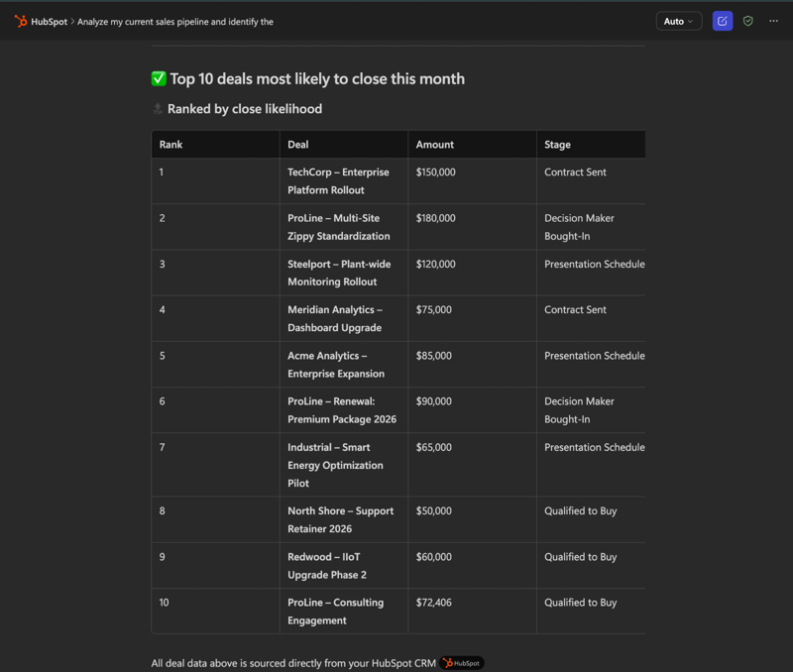
Task: Open a new chat with the compose icon
Action: pos(722,21)
